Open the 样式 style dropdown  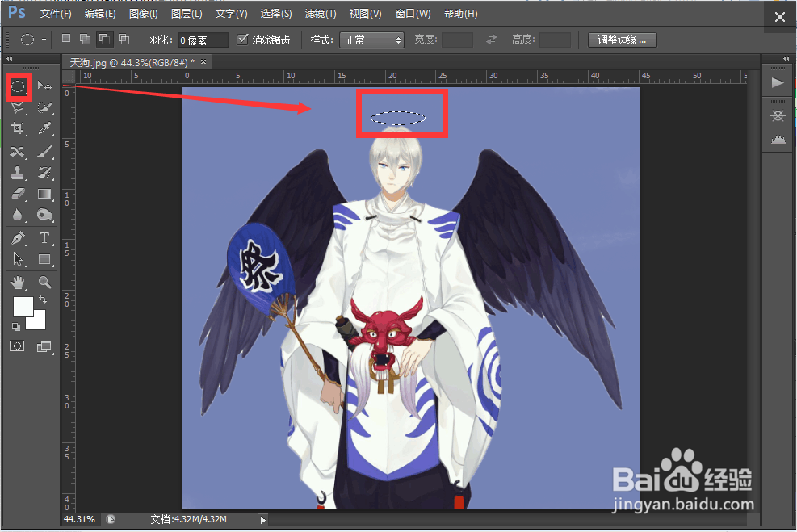(x=371, y=40)
